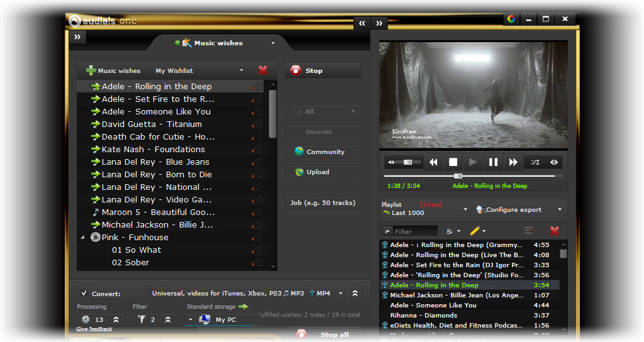644x342 pixels.
Task: Select Lana Del Rey - Blue Jeans wish
Action: (170, 162)
